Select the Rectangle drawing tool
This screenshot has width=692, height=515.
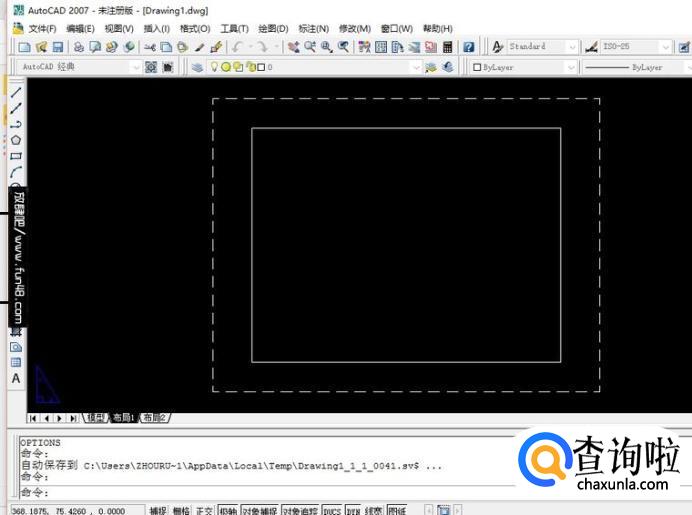pyautogui.click(x=16, y=156)
